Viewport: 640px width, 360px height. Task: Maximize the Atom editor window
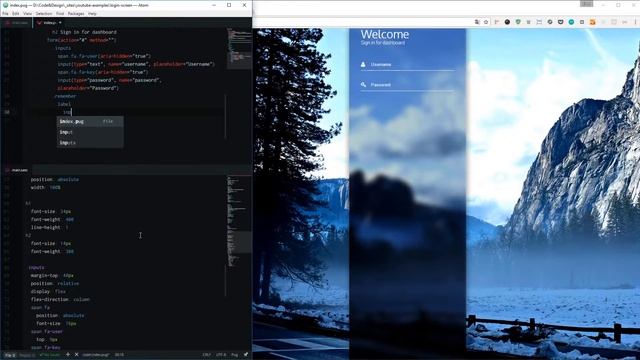tap(229, 5)
